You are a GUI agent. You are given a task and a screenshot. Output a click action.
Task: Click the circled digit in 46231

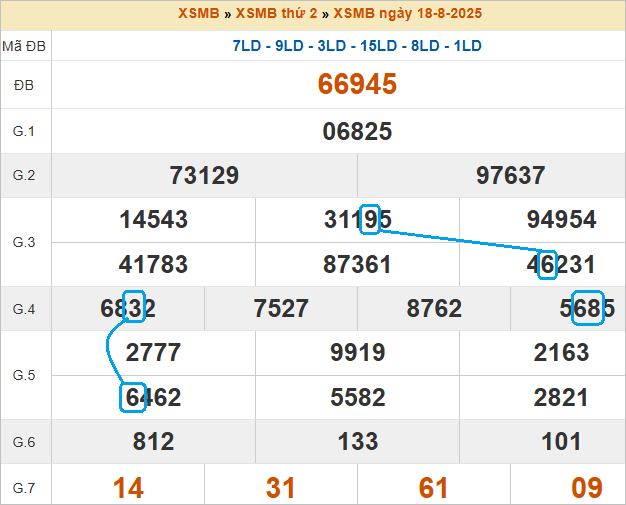tap(547, 265)
